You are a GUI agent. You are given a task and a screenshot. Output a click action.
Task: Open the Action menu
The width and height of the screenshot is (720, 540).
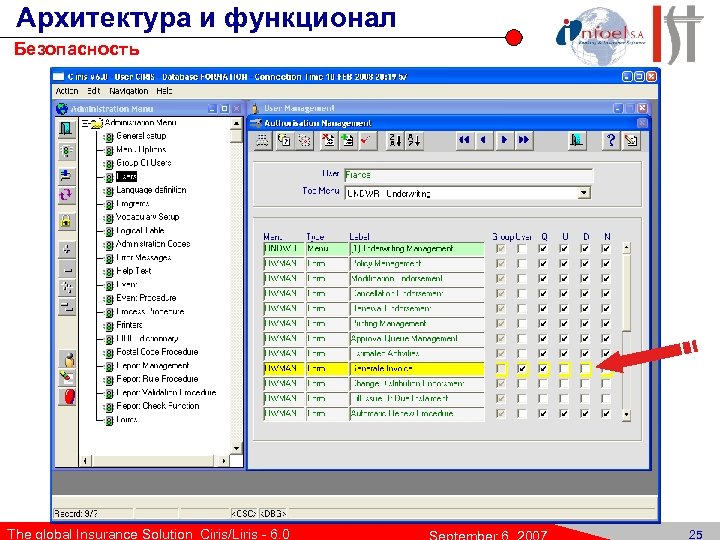[x=67, y=91]
